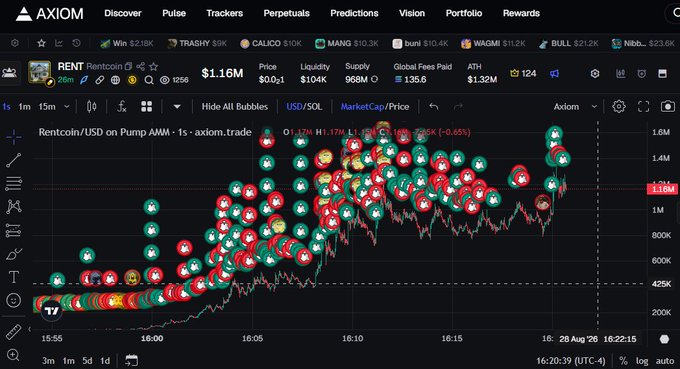Select the 15m timeframe
680x369 pixels.
[47, 107]
